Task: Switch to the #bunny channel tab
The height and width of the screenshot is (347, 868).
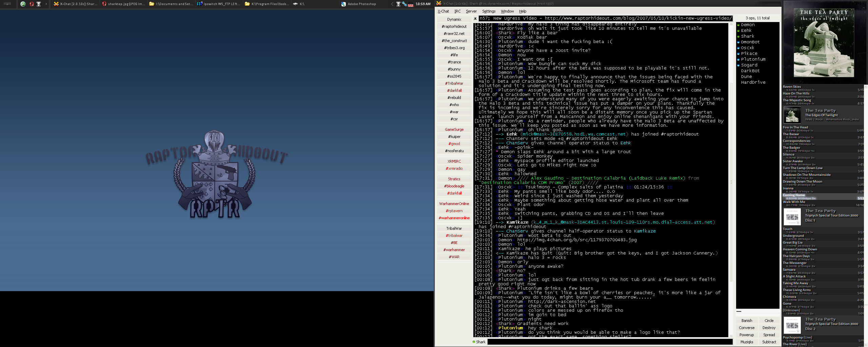Action: pos(454,69)
